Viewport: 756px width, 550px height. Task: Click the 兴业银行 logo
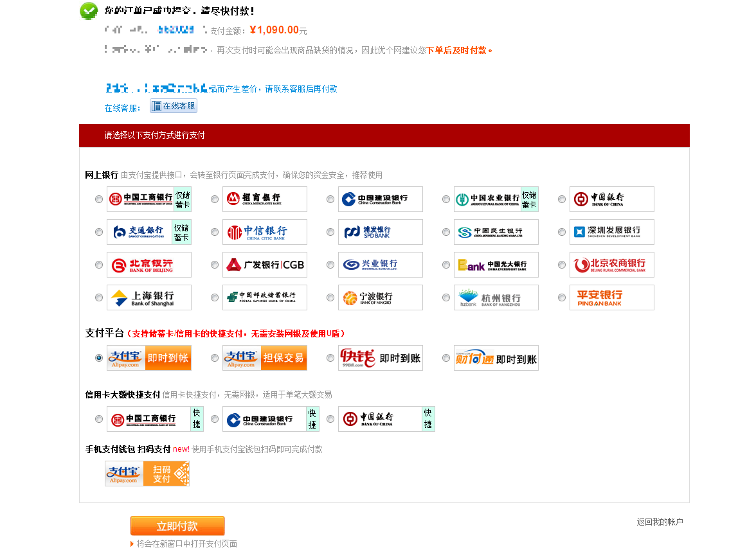coord(381,265)
